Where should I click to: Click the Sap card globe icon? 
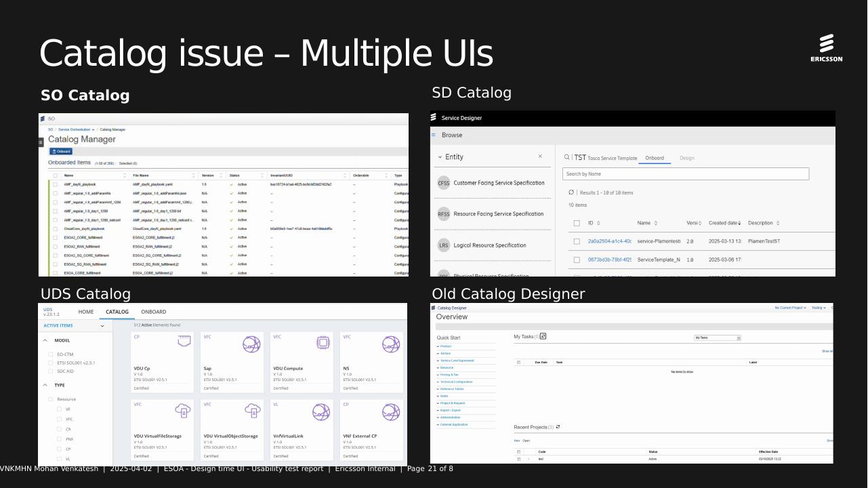click(x=251, y=344)
